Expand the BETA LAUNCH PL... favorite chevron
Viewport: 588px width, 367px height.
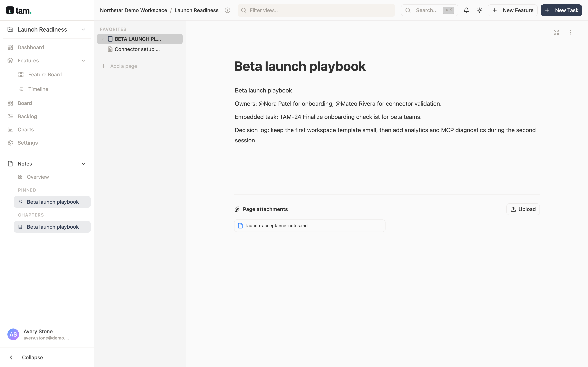pos(103,39)
